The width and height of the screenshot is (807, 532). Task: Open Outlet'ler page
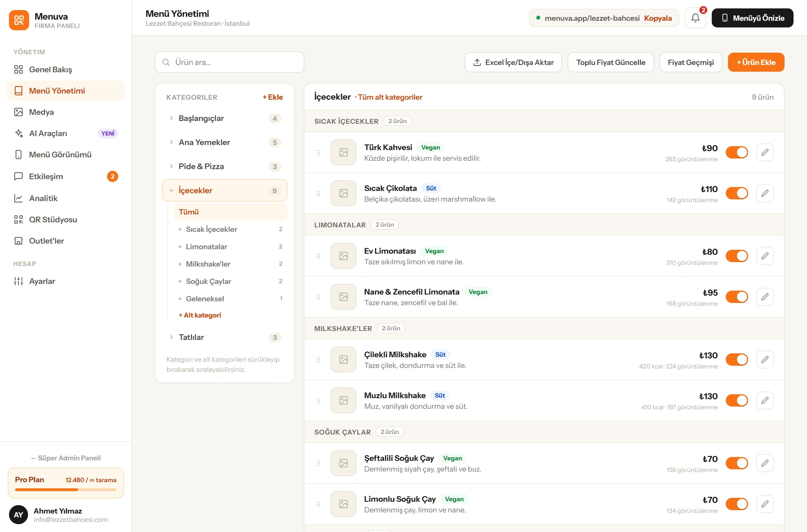coord(66,241)
